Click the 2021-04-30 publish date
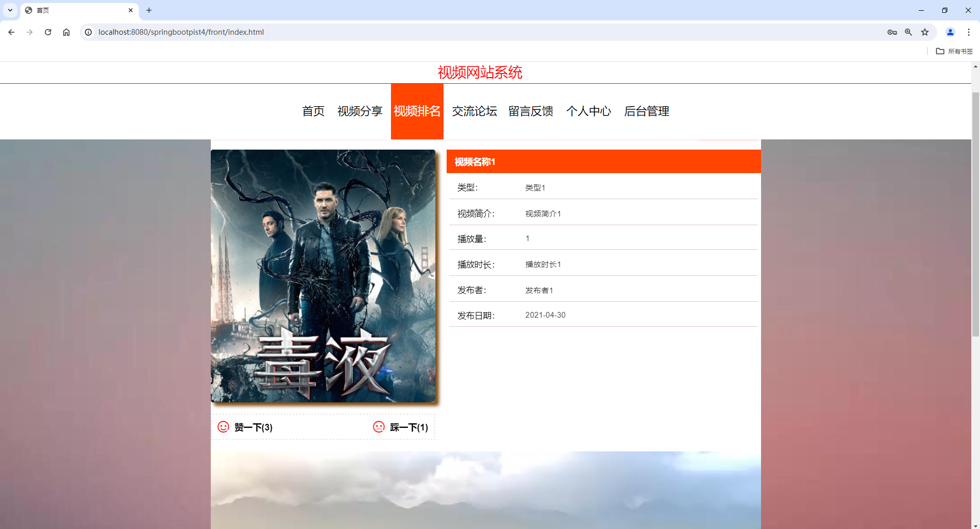Screen dimensions: 980x529 click(545, 315)
